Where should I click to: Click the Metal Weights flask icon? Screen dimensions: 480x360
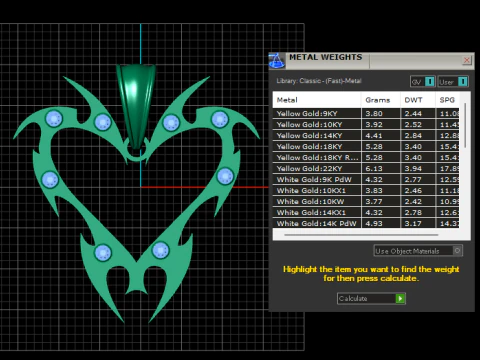click(277, 61)
